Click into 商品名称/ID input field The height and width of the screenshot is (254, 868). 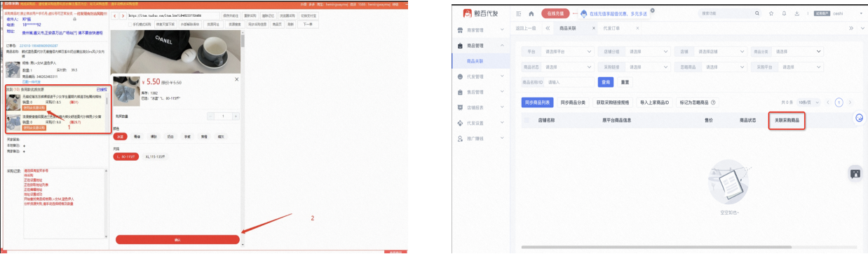pos(569,82)
